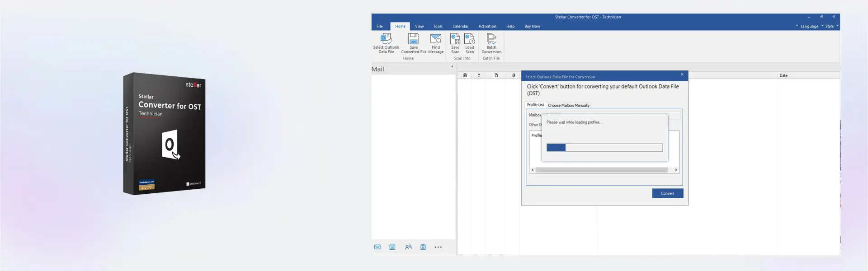This screenshot has height=271, width=868.
Task: Select the Home ribbon tab
Action: 400,26
